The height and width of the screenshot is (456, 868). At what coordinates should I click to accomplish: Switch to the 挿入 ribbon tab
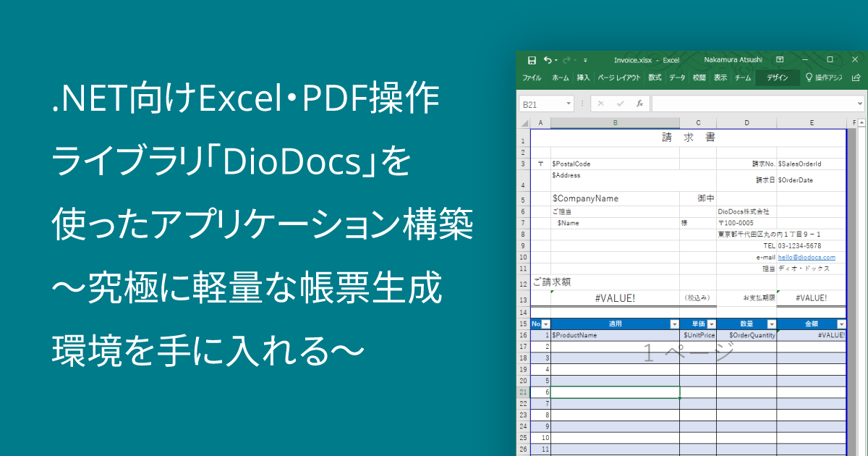click(583, 77)
